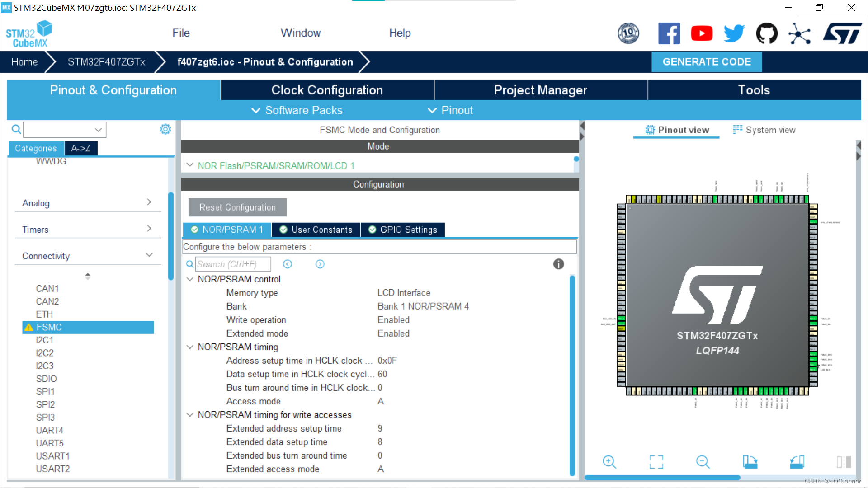Go to next search result arrow
This screenshot has height=488, width=868.
320,264
